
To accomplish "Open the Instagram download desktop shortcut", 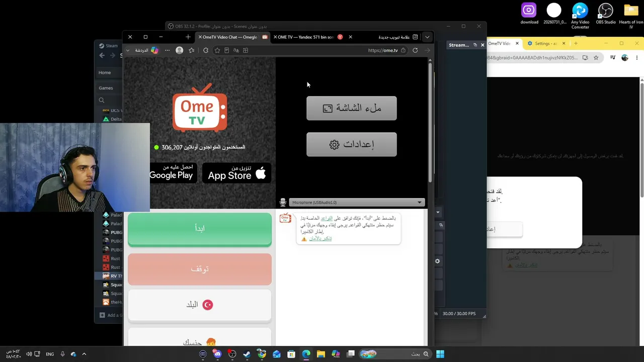I will coord(529,14).
